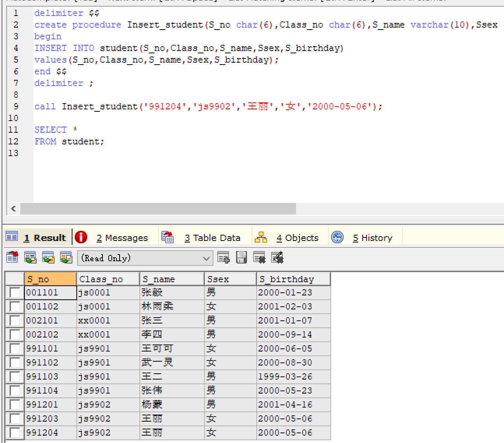Screen dimensions: 504x443
Task: Click the Table Data tab icon
Action: [167, 237]
